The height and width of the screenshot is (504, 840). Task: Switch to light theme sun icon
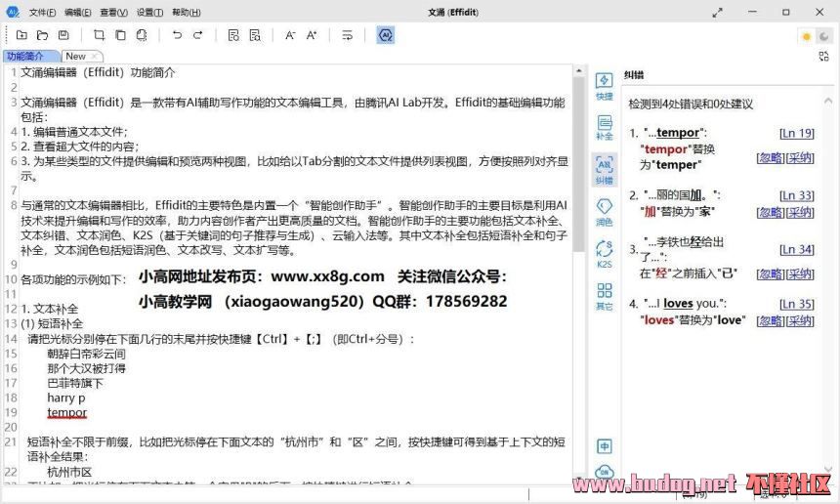806,36
